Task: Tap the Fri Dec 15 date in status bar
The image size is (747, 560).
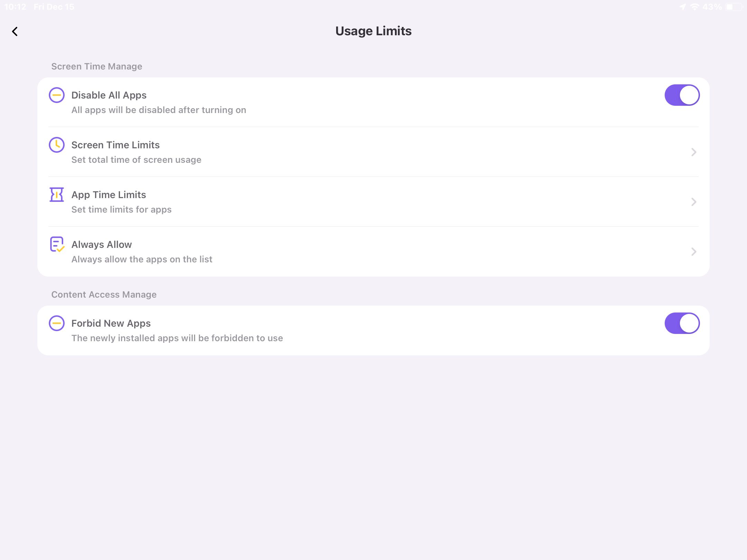Action: [54, 7]
